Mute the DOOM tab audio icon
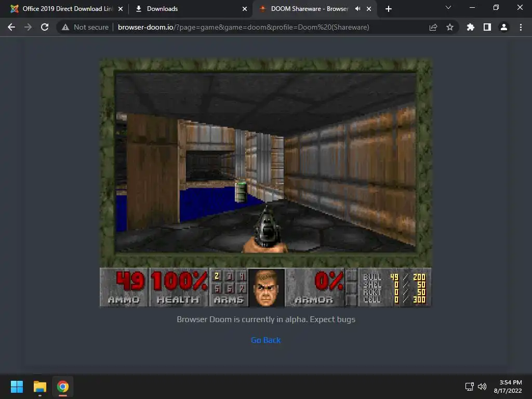The height and width of the screenshot is (399, 532). (357, 9)
